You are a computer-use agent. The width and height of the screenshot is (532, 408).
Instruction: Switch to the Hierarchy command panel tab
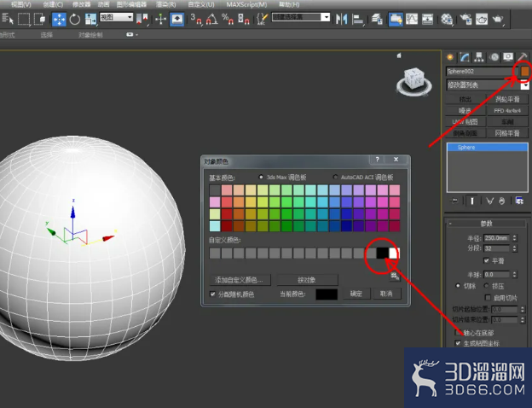479,57
